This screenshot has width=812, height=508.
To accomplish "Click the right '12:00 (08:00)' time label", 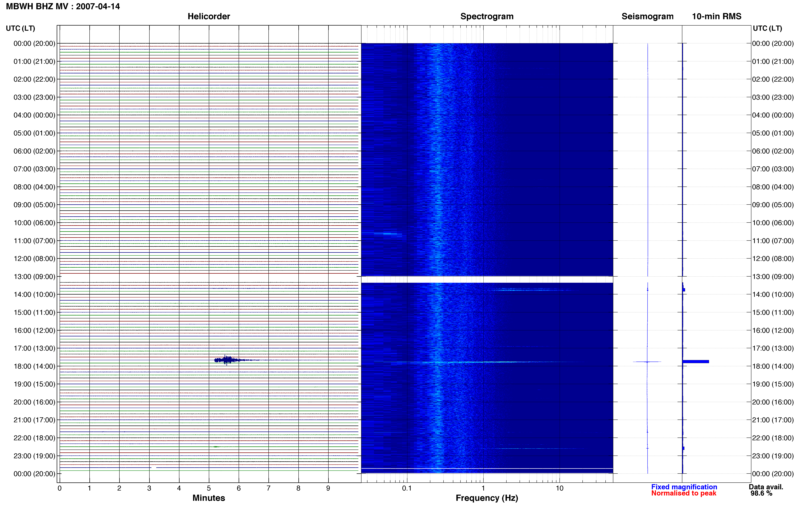I will (773, 259).
